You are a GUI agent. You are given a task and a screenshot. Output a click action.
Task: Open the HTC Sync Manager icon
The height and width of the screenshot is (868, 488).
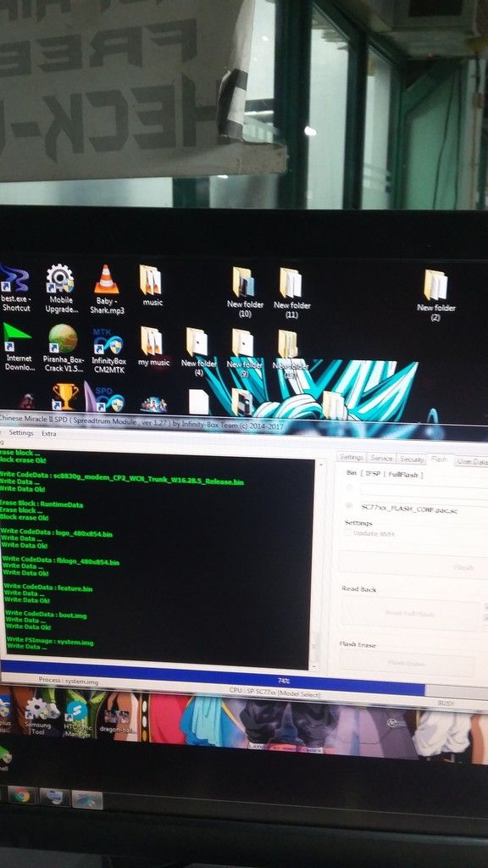point(76,717)
